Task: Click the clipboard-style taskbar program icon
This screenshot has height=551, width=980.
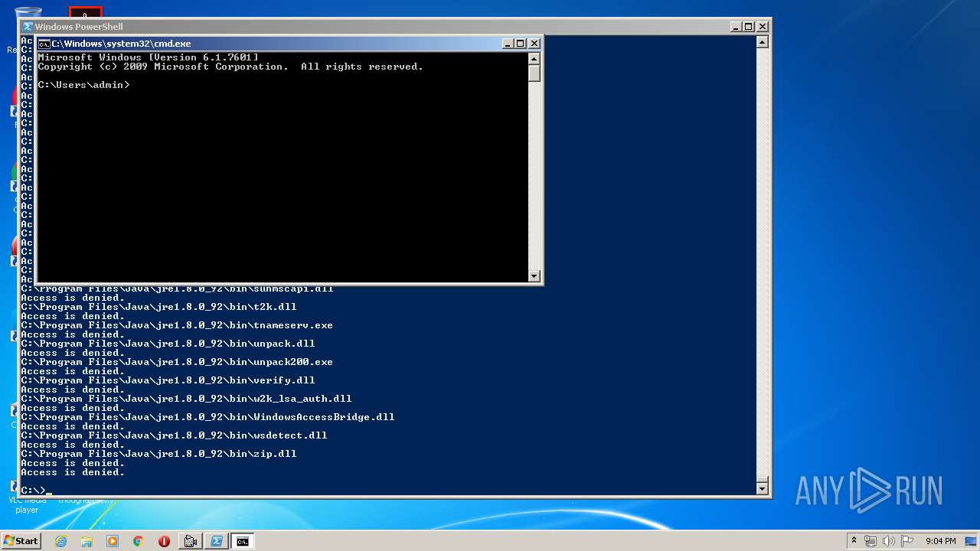Action: [x=191, y=541]
